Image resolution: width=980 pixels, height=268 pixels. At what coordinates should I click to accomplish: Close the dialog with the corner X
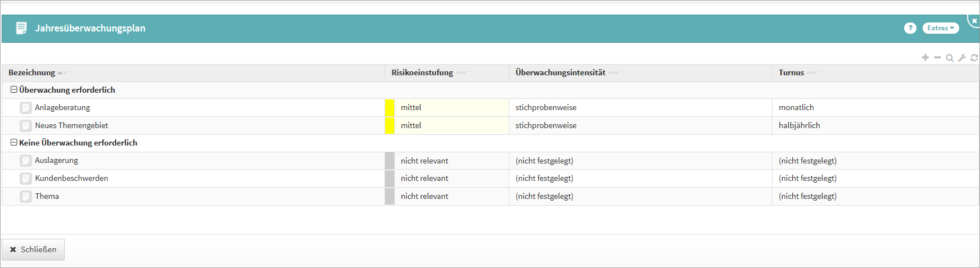coord(974,20)
